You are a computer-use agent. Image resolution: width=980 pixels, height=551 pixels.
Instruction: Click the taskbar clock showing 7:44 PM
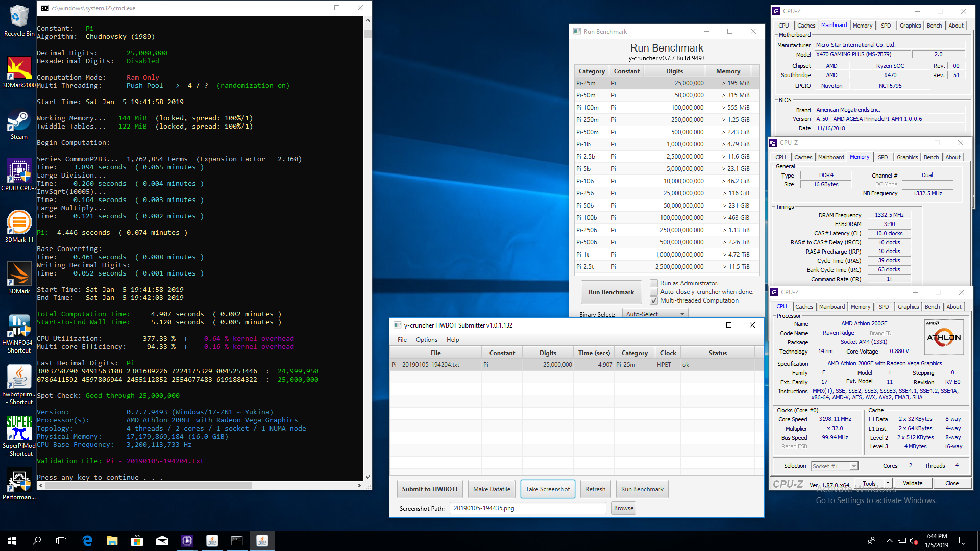point(936,541)
